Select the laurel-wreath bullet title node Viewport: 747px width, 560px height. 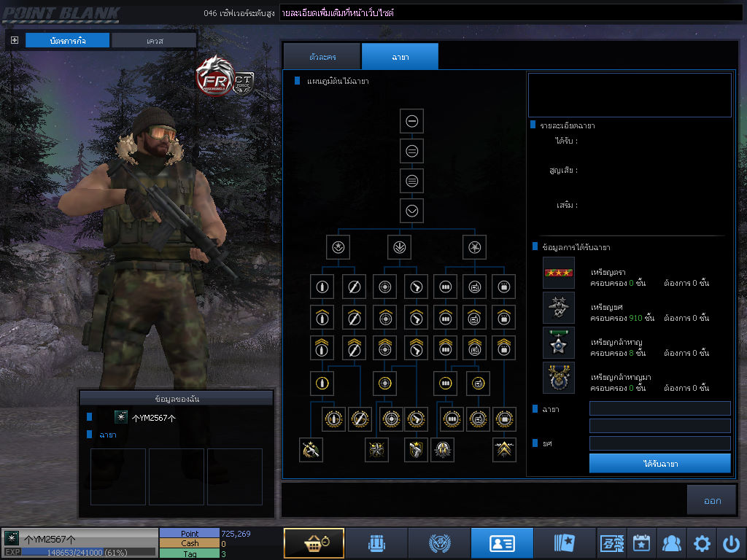point(333,419)
